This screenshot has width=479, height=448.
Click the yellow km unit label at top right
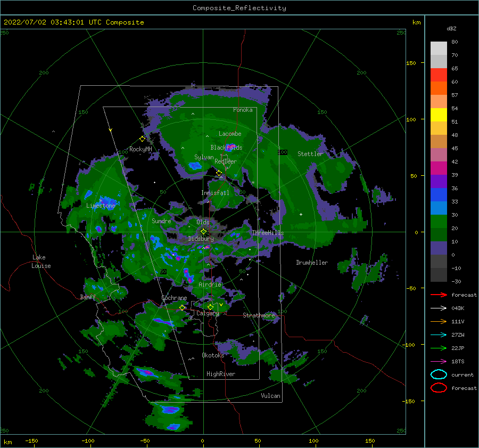pyautogui.click(x=416, y=22)
